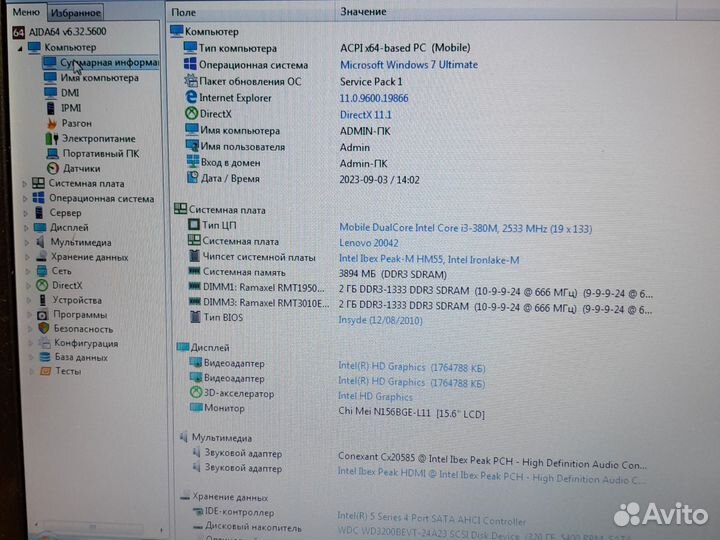Screen dimensions: 720x540
Task: Click the Тесты tree icon
Action: click(45, 371)
